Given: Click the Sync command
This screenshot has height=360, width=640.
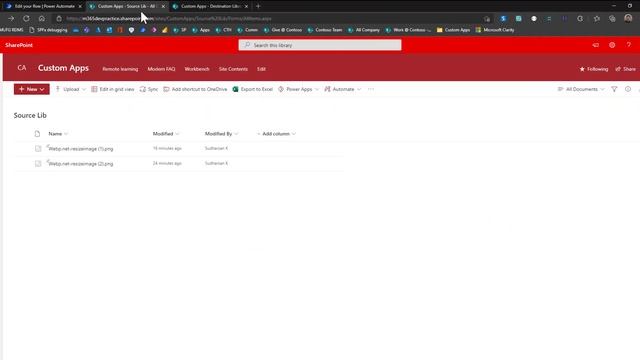Looking at the screenshot, I should [x=149, y=89].
